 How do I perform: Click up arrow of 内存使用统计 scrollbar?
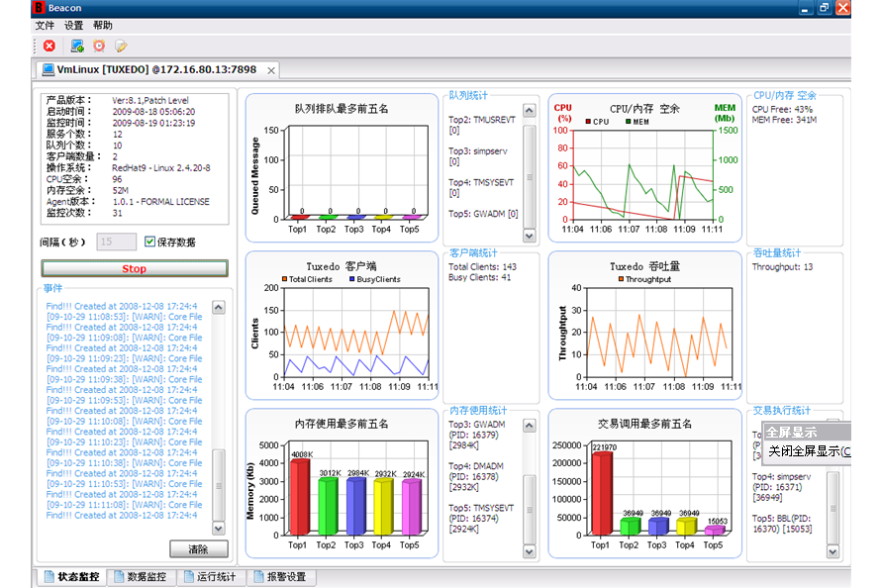click(530, 426)
